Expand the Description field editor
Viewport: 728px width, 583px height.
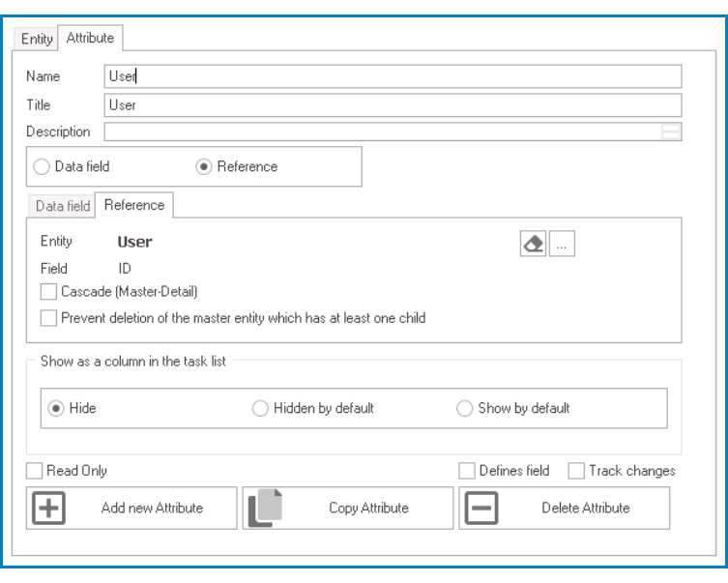(x=670, y=131)
